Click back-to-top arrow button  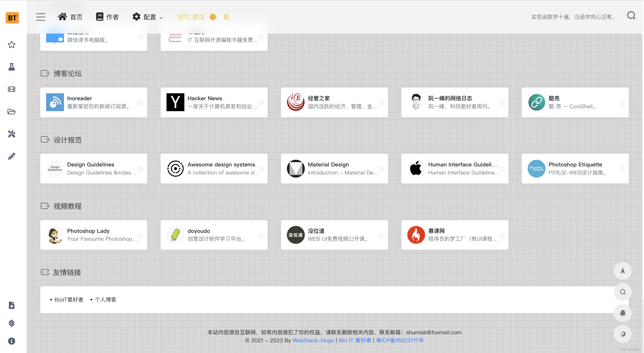click(623, 271)
